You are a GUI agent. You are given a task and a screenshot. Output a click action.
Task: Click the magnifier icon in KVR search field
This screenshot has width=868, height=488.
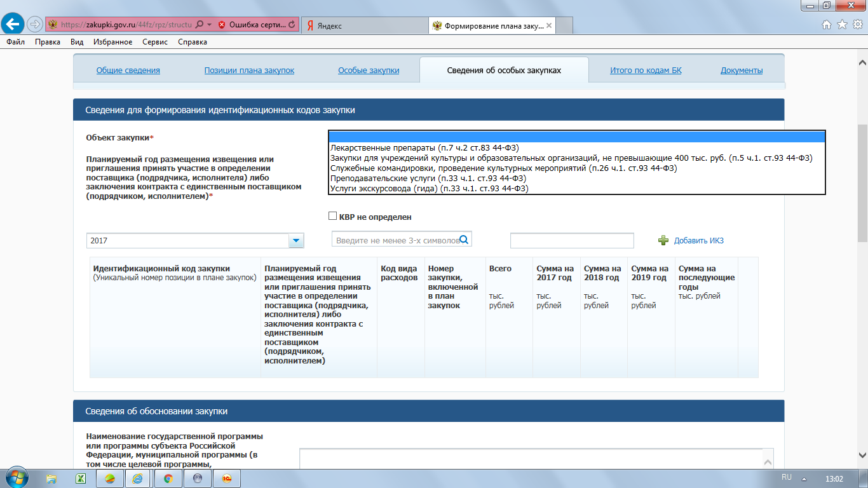pyautogui.click(x=464, y=240)
